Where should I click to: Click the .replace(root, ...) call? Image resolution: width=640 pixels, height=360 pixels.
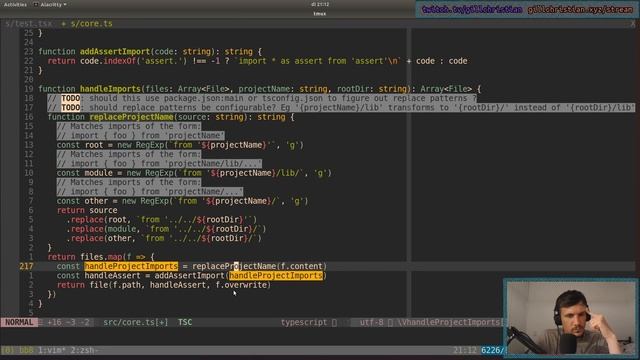coord(162,220)
